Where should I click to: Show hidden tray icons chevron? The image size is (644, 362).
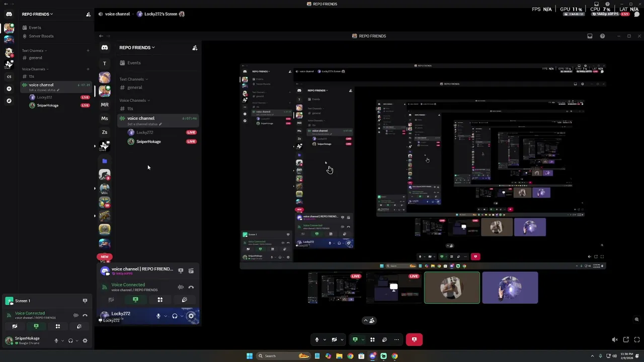click(592, 356)
